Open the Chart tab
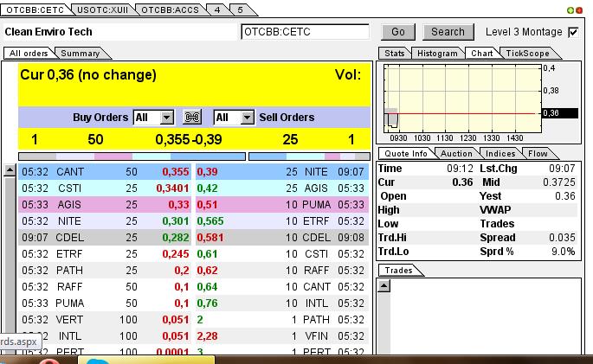Viewport: 593px width, 364px height. tap(482, 54)
